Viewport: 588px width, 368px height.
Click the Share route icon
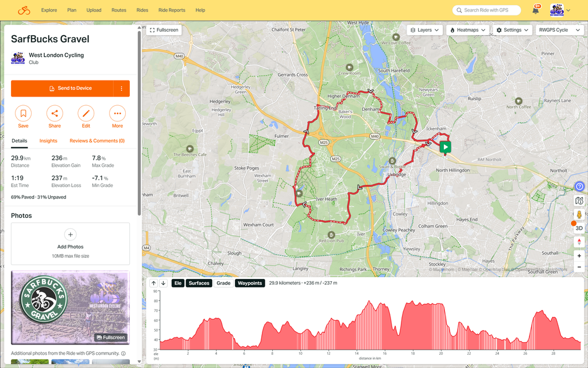pos(55,113)
